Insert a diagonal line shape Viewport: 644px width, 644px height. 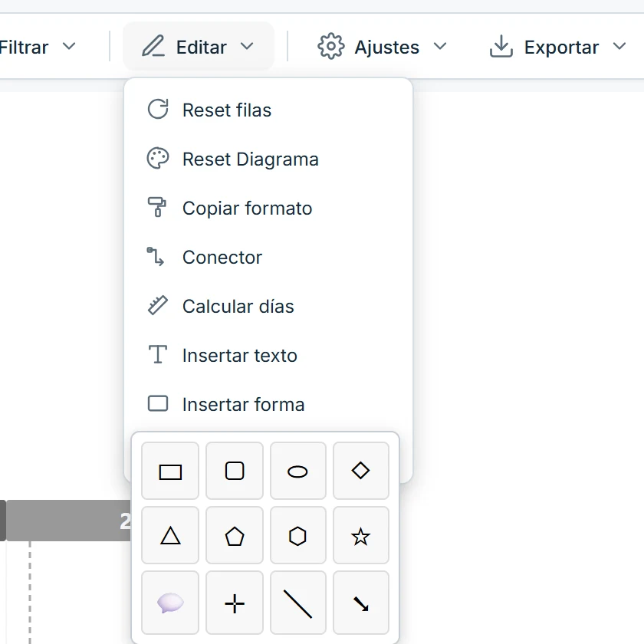[297, 603]
